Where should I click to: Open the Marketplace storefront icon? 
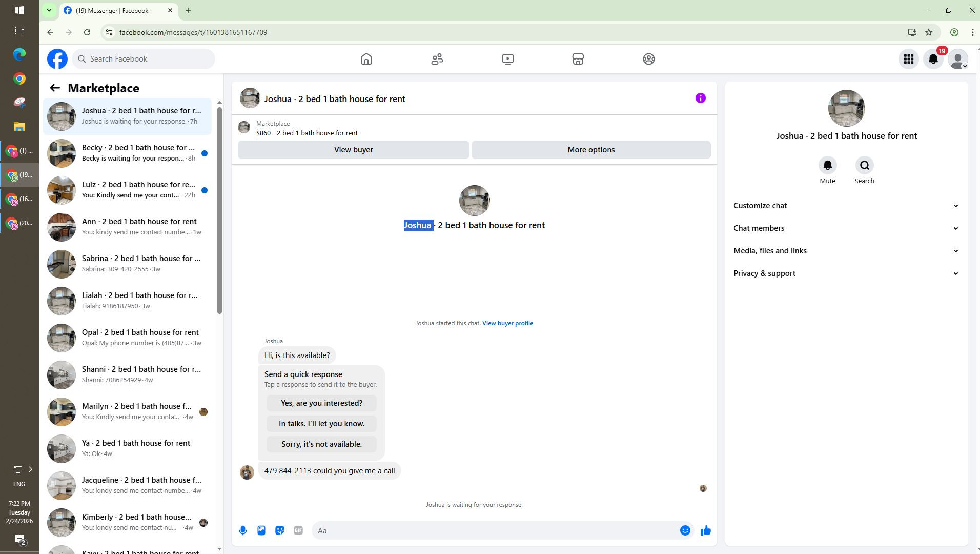point(578,59)
